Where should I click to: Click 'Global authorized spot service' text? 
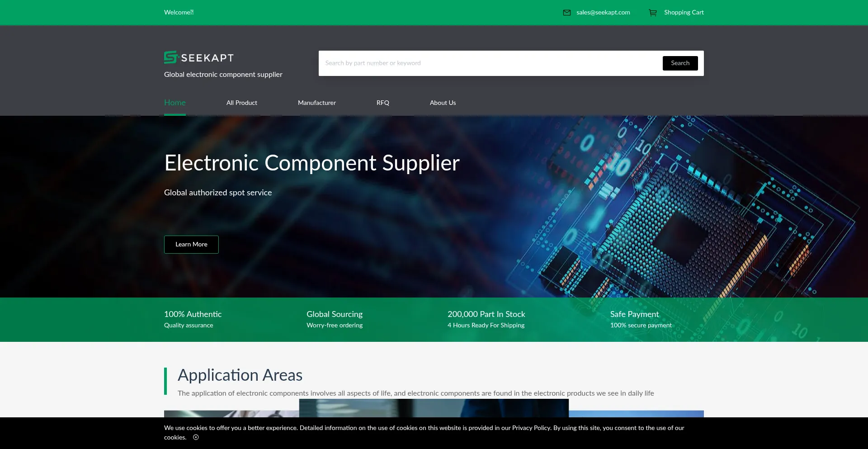point(218,193)
